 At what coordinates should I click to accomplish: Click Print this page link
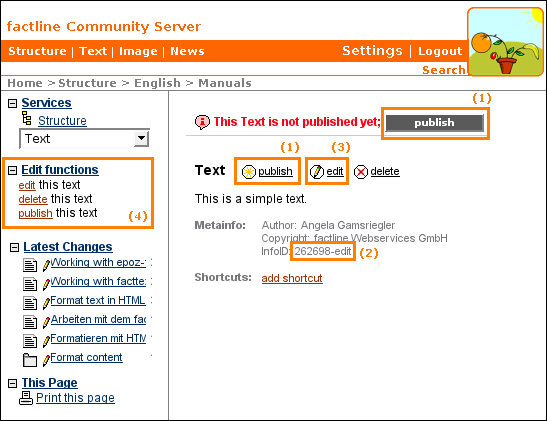click(75, 398)
